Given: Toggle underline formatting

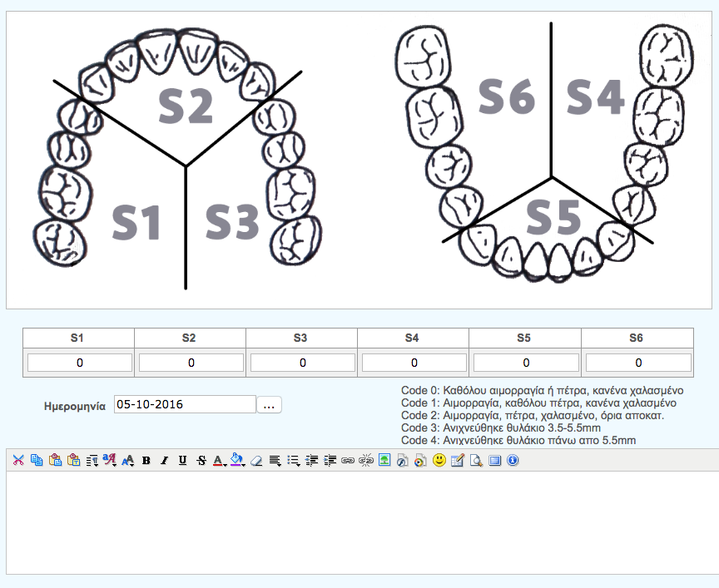Looking at the screenshot, I should [182, 460].
